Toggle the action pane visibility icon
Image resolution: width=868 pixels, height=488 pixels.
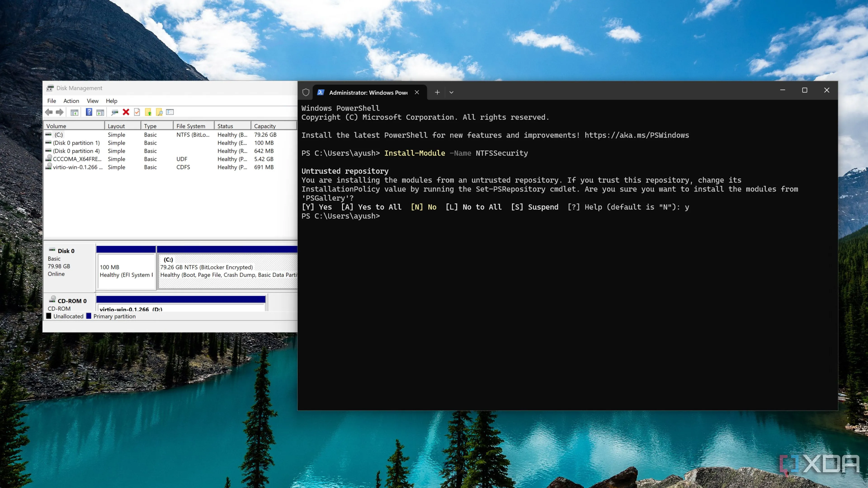(x=100, y=112)
